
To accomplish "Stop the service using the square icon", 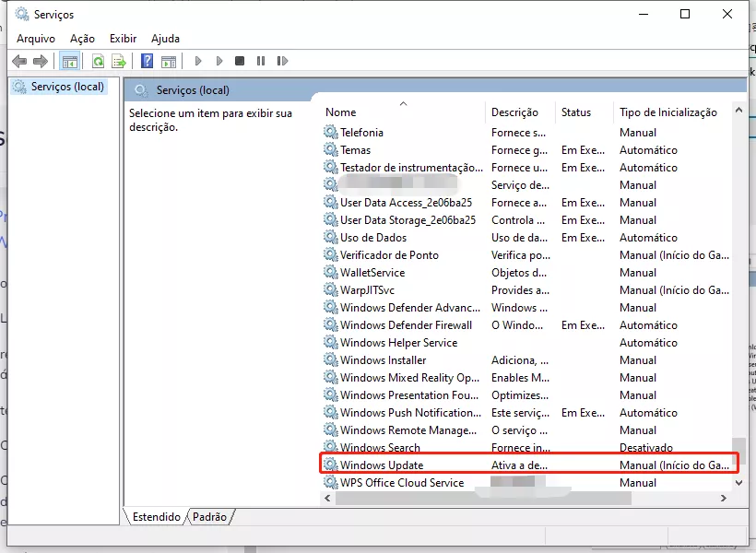I will click(x=240, y=61).
